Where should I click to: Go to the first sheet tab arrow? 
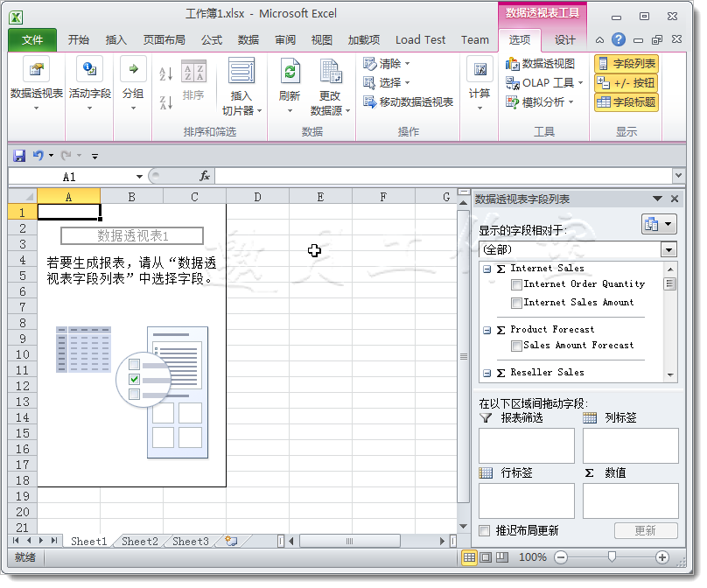16,540
